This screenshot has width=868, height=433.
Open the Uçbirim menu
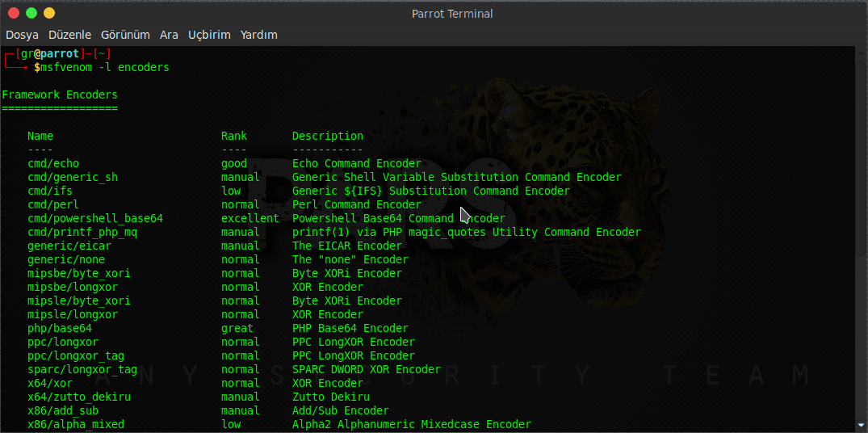pos(209,35)
